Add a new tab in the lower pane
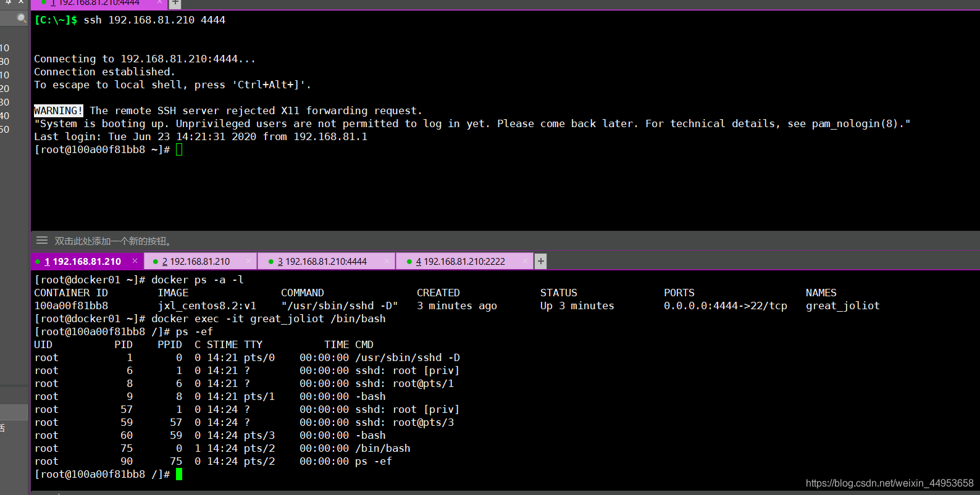Screen dimensions: 980x495 540,261
